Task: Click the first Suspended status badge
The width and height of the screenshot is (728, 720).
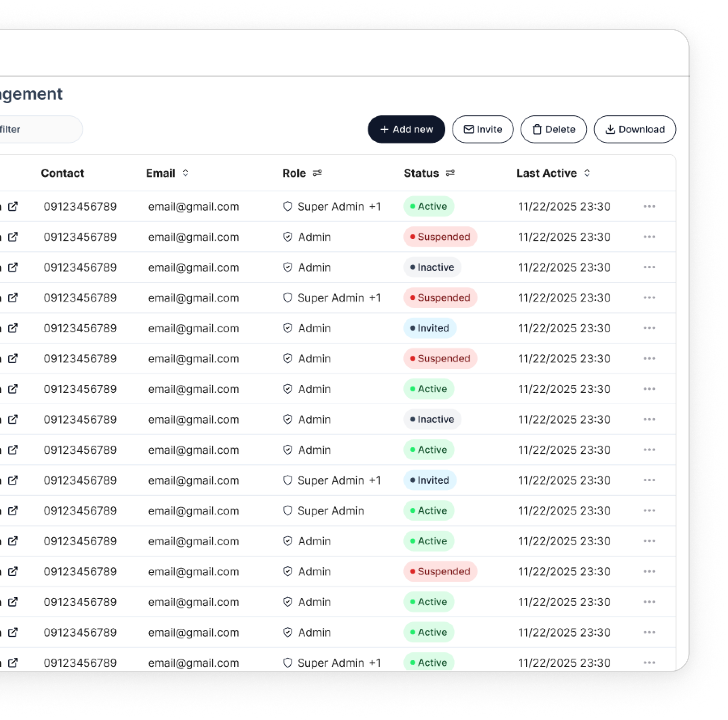Action: (440, 237)
